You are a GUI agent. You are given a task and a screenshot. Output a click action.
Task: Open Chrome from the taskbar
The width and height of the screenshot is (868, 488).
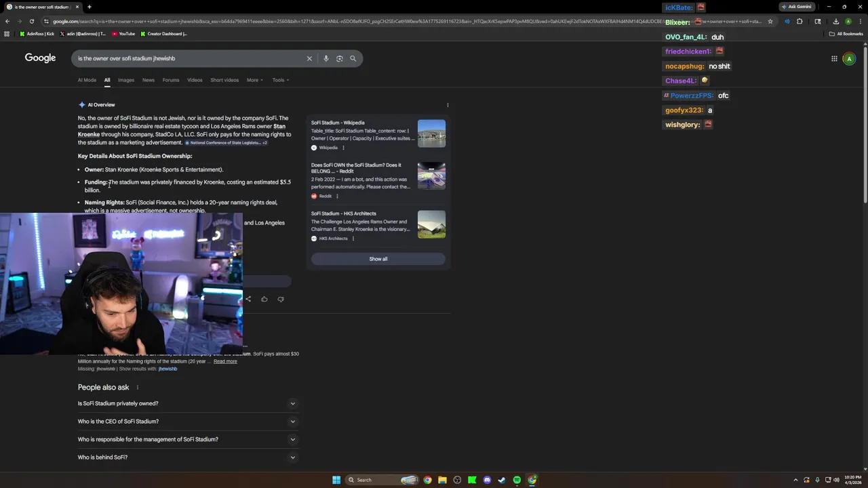click(427, 480)
